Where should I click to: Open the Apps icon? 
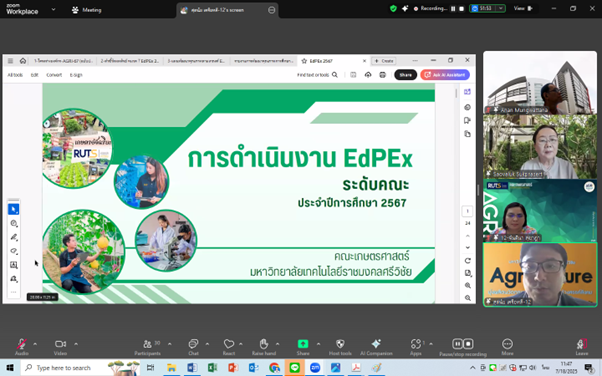coord(416,343)
